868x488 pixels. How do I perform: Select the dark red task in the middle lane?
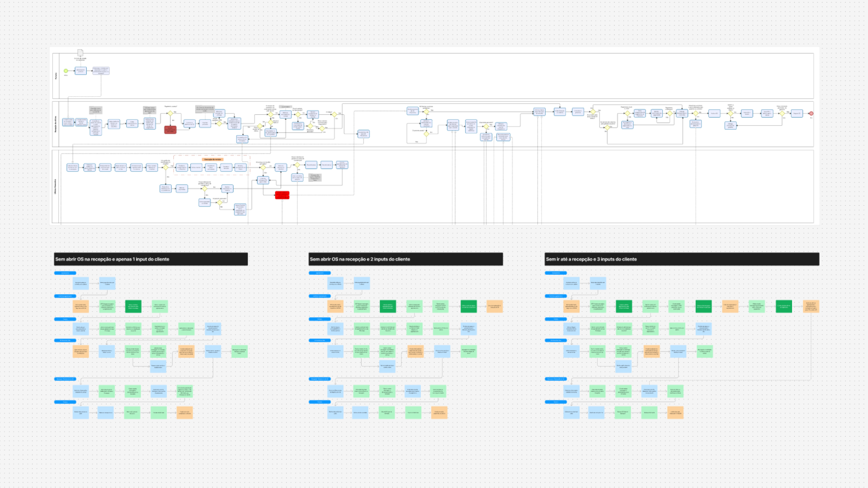[170, 130]
